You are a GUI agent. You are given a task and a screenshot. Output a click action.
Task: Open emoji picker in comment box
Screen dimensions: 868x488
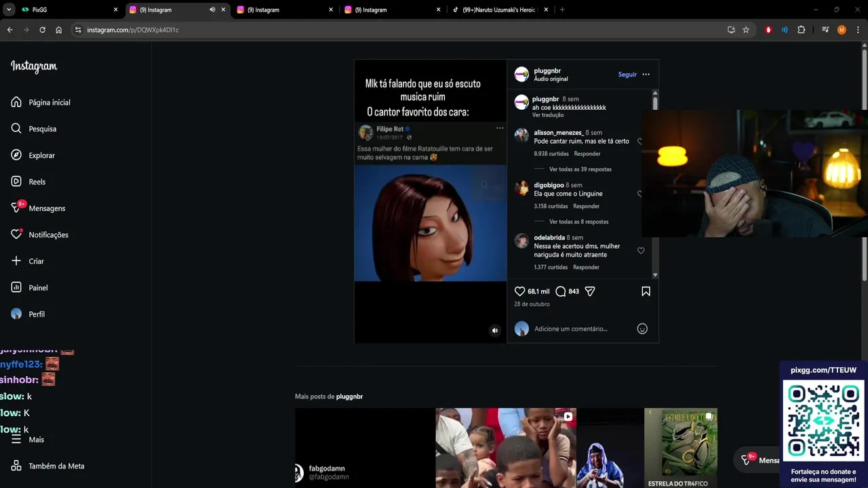(x=642, y=329)
